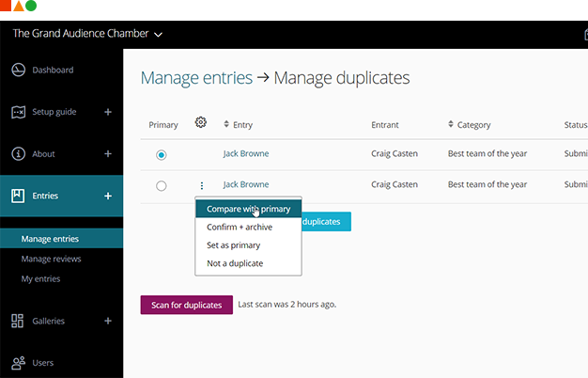Select the first row primary radio button

pos(162,154)
